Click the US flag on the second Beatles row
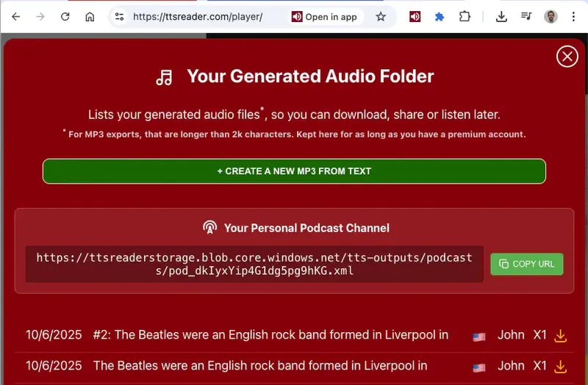Viewport: 588px width, 385px height. point(479,368)
